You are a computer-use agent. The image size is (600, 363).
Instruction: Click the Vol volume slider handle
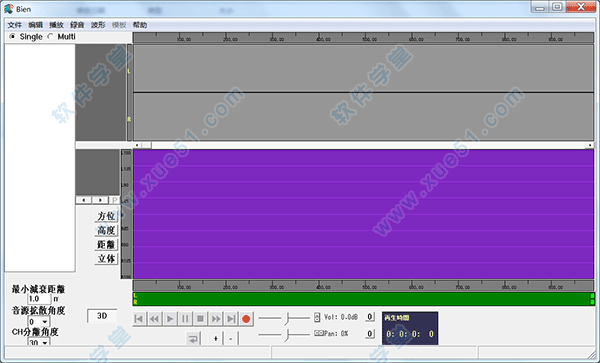pyautogui.click(x=287, y=318)
